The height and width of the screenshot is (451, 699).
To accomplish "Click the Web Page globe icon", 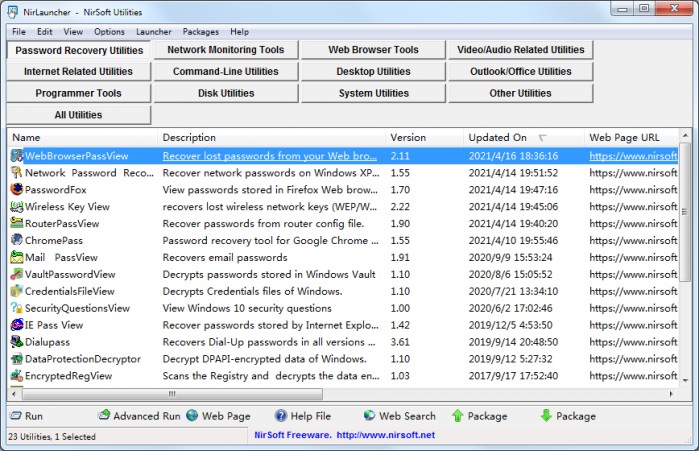I will tap(192, 416).
